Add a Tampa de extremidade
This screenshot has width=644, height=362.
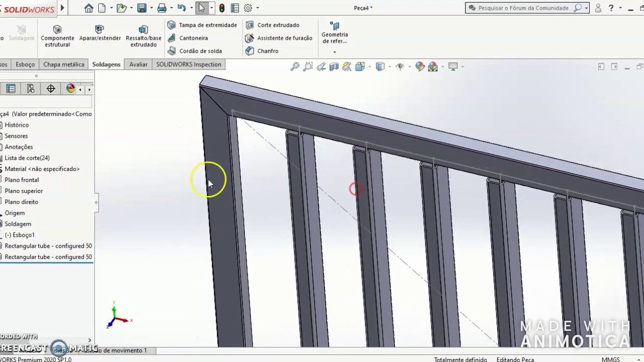click(202, 25)
